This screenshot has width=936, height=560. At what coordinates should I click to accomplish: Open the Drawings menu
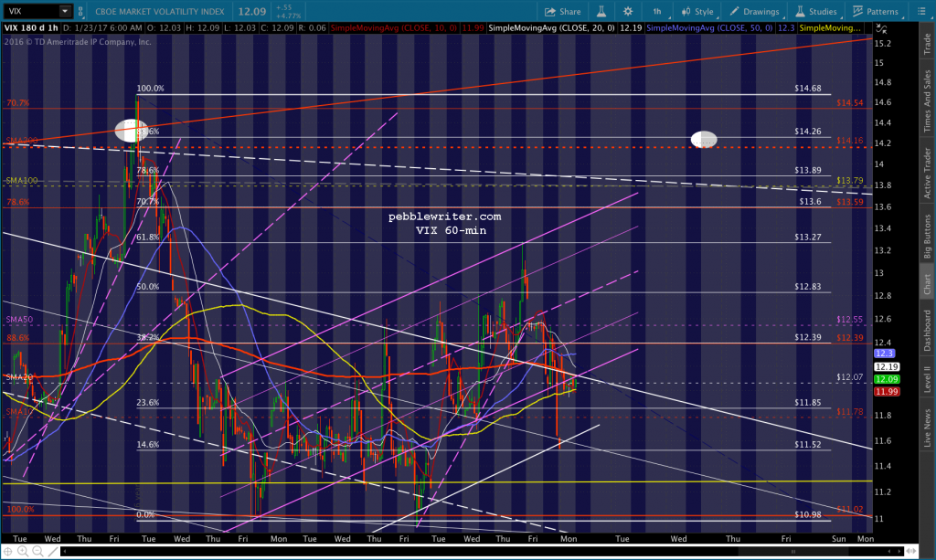pos(754,11)
